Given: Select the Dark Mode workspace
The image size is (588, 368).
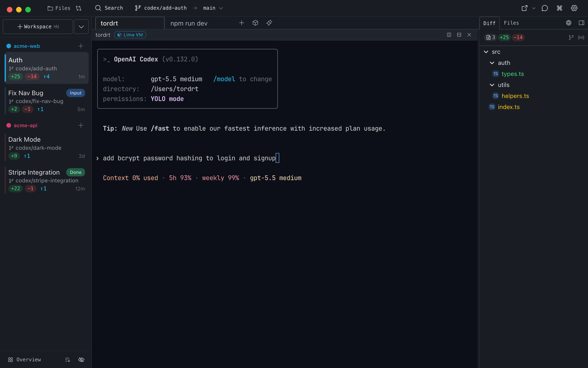Looking at the screenshot, I should click(46, 147).
